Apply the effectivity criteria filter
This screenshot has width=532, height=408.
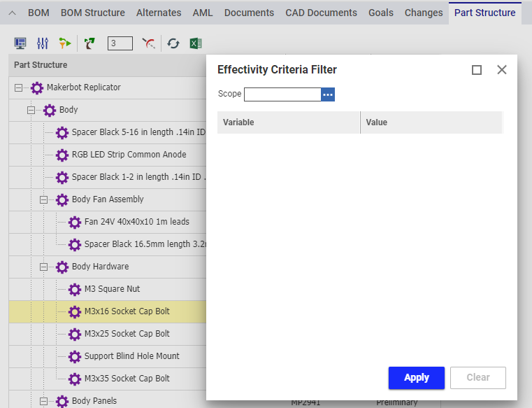(417, 378)
